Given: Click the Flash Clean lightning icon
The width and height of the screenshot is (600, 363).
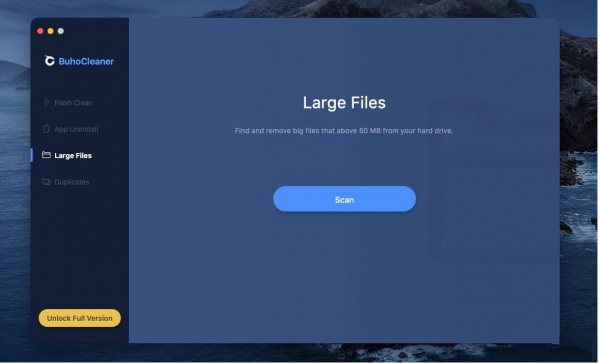Looking at the screenshot, I should pyautogui.click(x=46, y=102).
